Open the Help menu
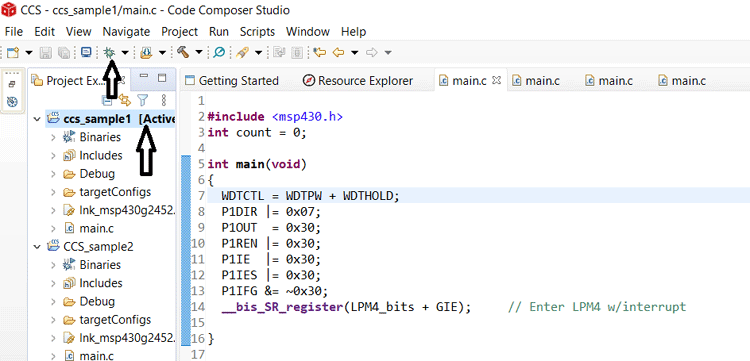Screen dimensions: 750x361 353,32
